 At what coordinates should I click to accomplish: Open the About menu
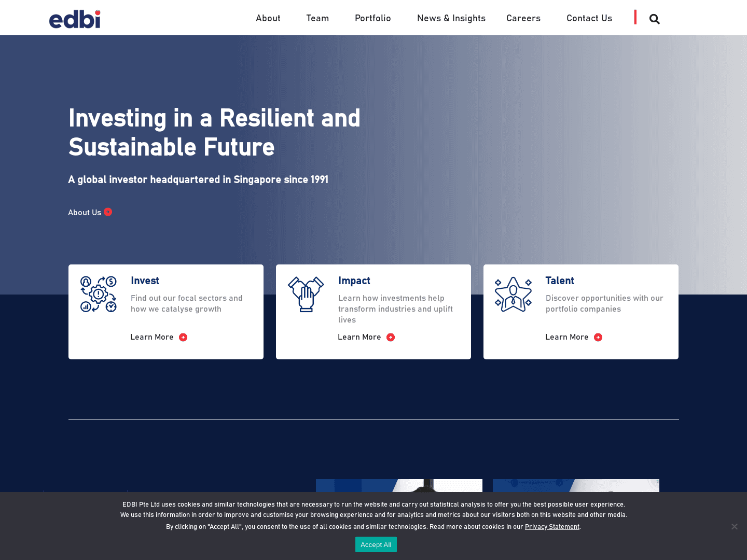(268, 18)
